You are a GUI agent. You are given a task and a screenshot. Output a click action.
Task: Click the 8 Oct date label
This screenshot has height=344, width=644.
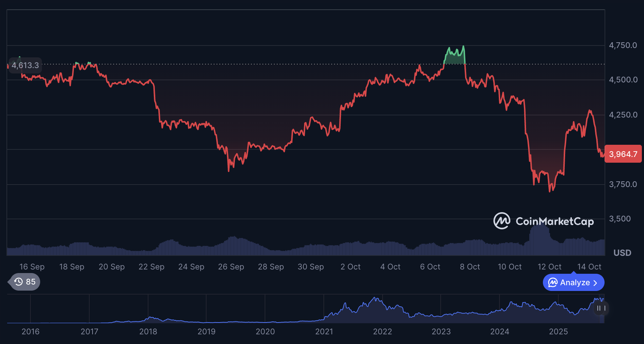pyautogui.click(x=470, y=267)
